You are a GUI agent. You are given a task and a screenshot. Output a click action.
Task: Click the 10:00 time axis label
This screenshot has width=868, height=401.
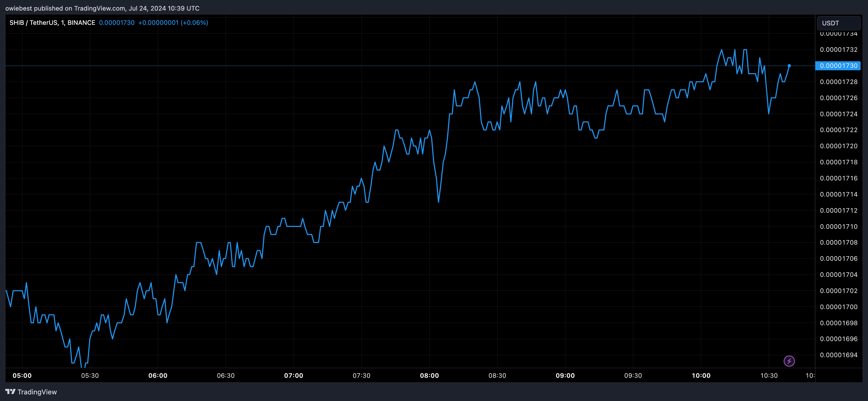(x=701, y=375)
